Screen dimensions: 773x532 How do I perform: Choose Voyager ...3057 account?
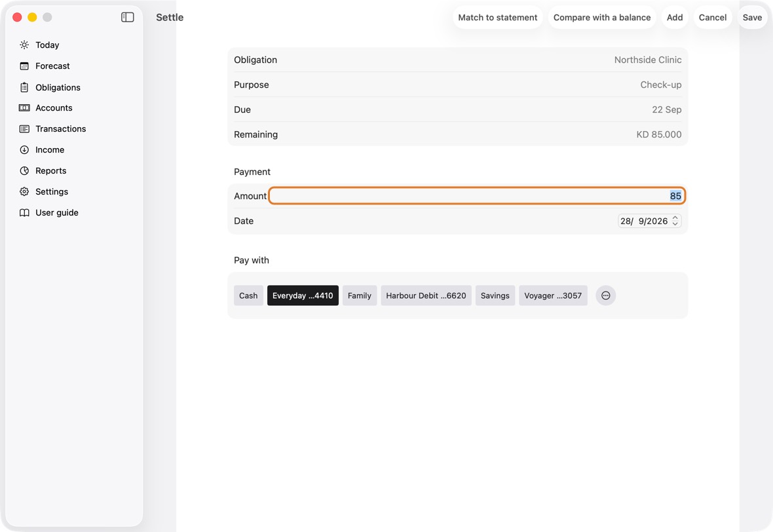[x=553, y=295]
